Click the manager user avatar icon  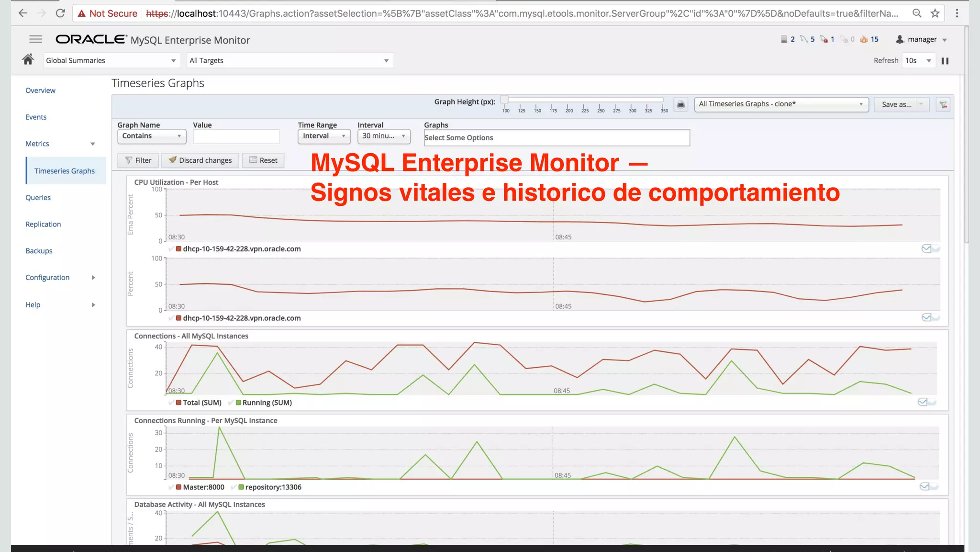[x=900, y=39]
